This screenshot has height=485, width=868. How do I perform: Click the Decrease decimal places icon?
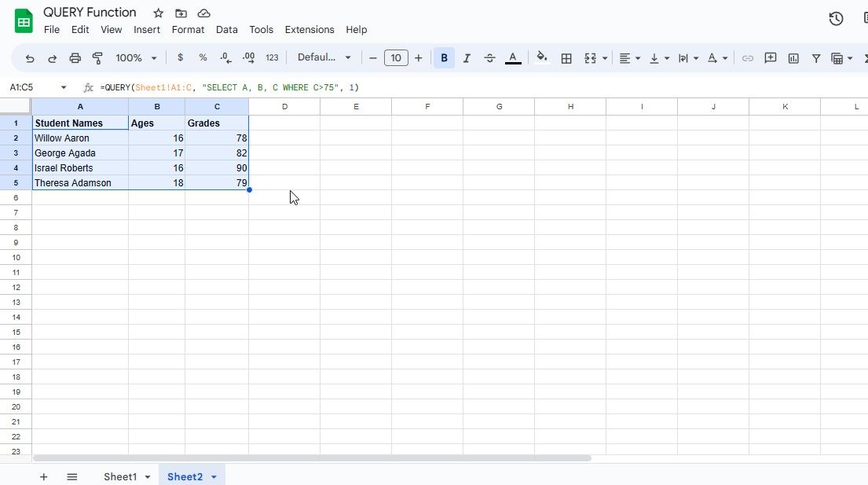click(x=225, y=57)
